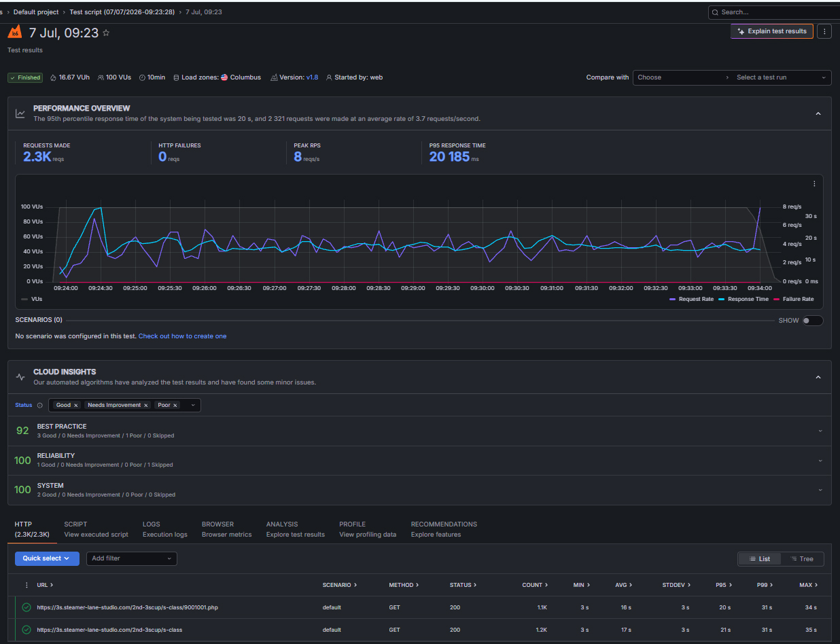Open the chart options three-dot menu

pos(814,183)
